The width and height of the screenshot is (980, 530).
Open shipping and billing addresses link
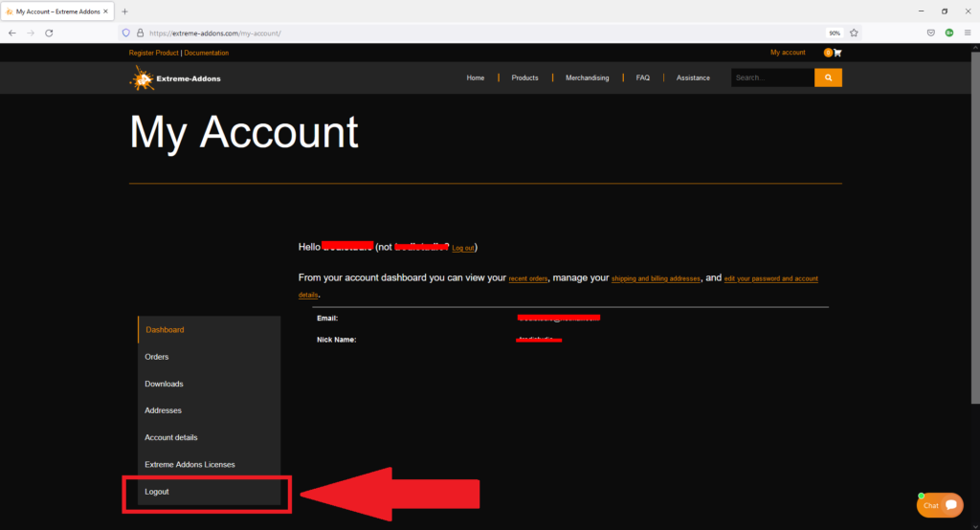[x=656, y=278]
